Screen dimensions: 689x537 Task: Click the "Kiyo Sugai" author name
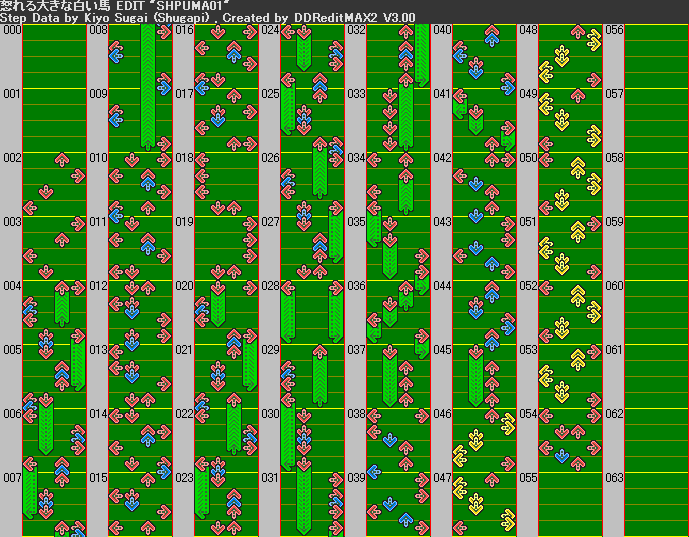[116, 18]
